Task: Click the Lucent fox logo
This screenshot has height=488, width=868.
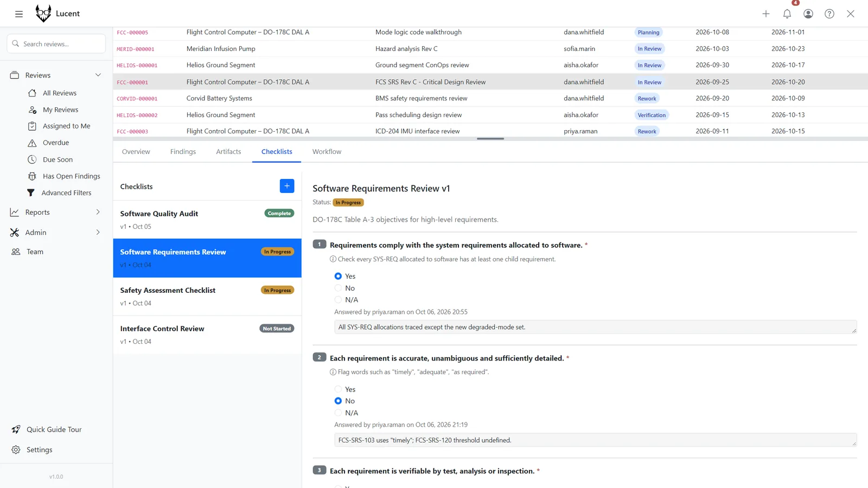Action: 43,14
